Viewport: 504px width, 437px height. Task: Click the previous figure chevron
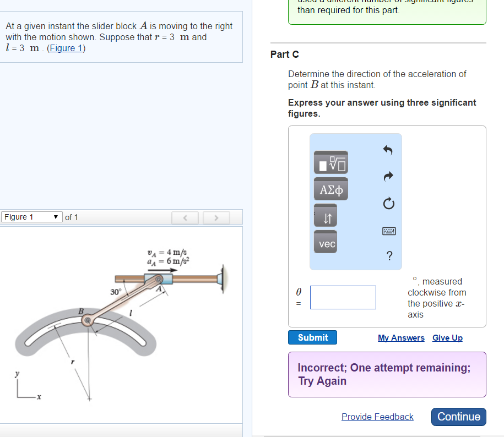pos(185,217)
